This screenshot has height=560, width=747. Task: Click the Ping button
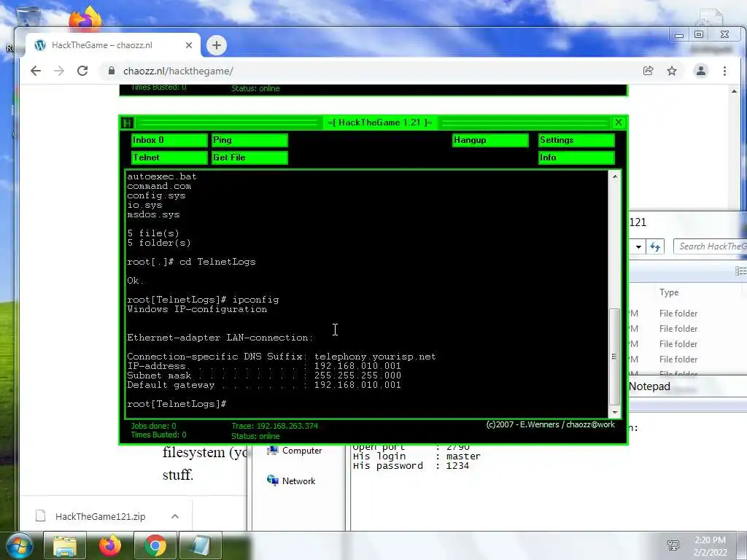click(x=249, y=140)
